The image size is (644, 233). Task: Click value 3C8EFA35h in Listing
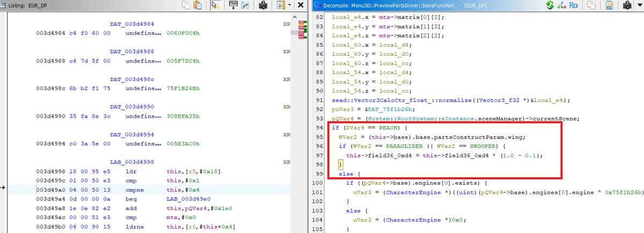183,115
